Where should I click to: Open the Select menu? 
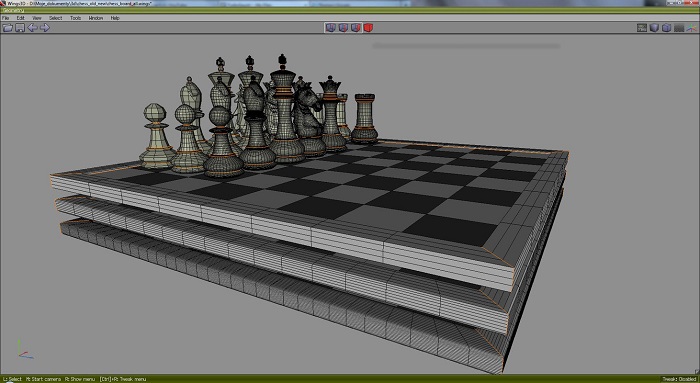(x=55, y=18)
